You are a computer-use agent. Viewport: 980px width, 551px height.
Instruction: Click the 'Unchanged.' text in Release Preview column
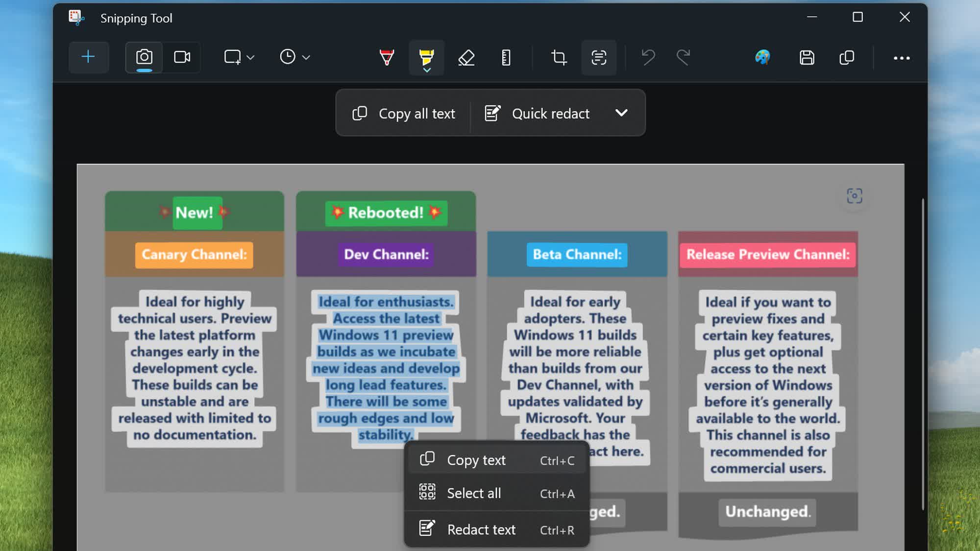(768, 511)
